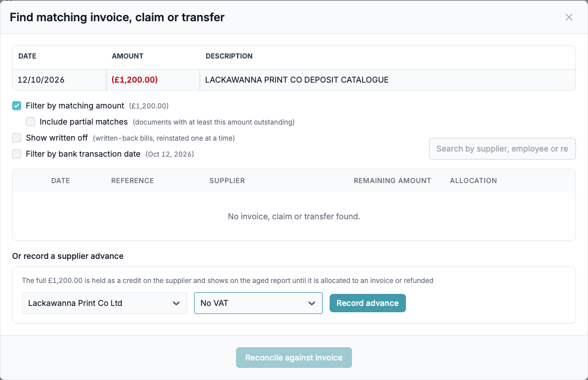Click the chevron arrow in VAT dropdown
This screenshot has height=380, width=588.
pos(312,303)
